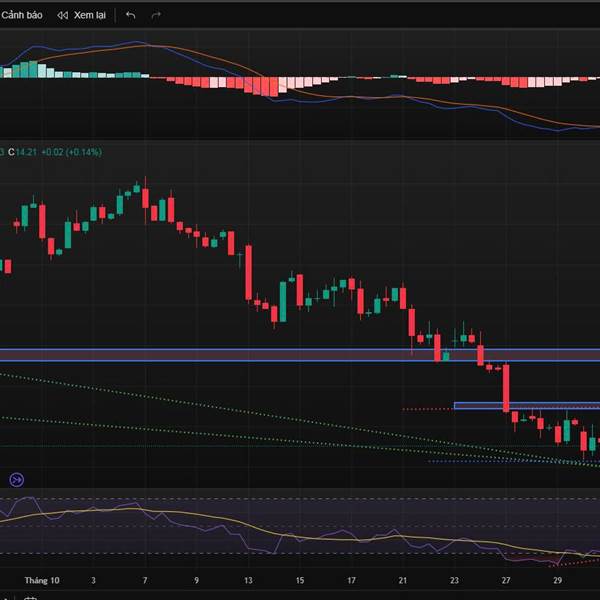Click the 7 date label on time axis

pyautogui.click(x=145, y=580)
